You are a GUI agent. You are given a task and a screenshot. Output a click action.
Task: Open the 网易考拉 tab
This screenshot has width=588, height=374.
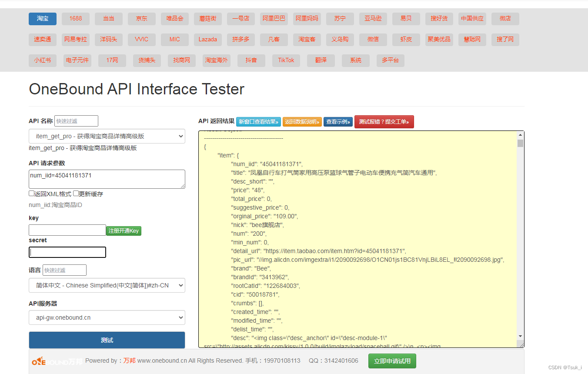[76, 40]
